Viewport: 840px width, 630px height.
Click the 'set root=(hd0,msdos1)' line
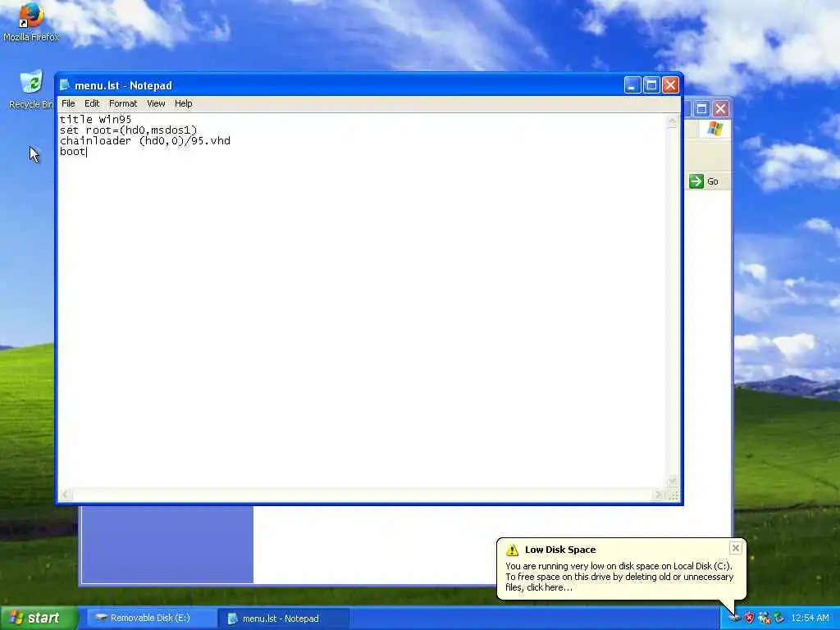[129, 130]
